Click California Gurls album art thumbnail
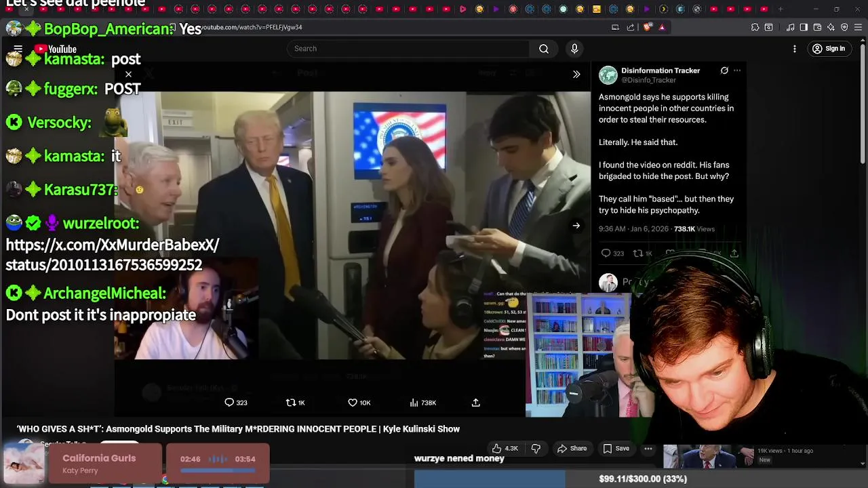868x488 pixels. 24,463
